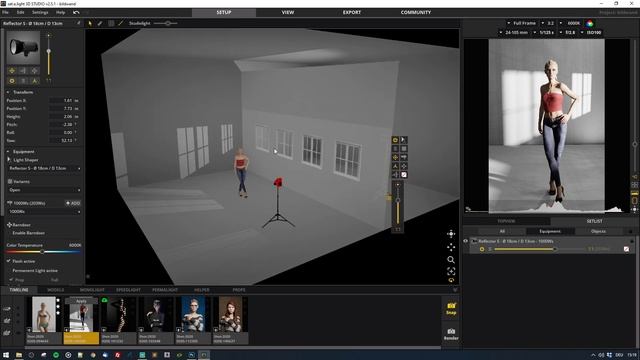The image size is (640, 360).
Task: Click floating toolbar's yellow target aim icon
Action: pyautogui.click(x=395, y=158)
